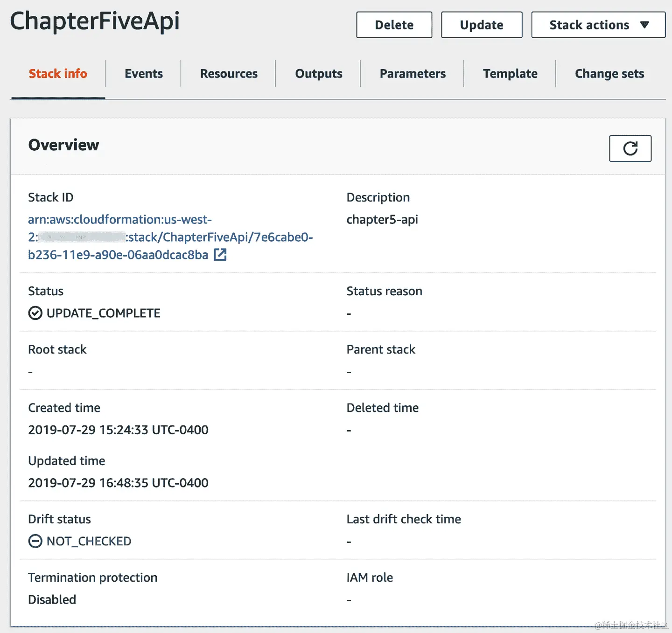Click the UPDATE_COMPLETE check status icon
The image size is (672, 633).
pyautogui.click(x=35, y=313)
